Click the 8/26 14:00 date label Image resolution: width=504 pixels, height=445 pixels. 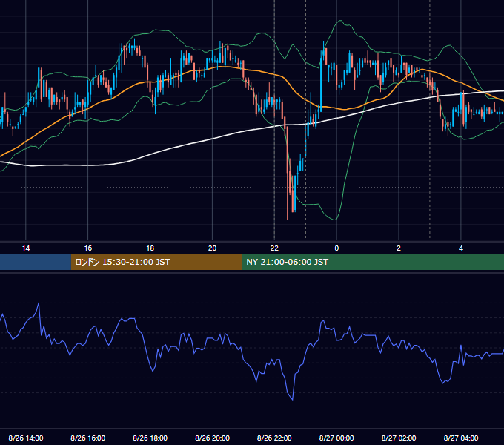(26, 438)
